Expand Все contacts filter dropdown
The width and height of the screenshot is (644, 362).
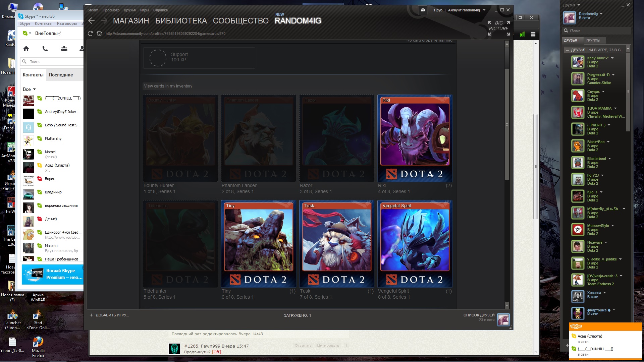pyautogui.click(x=29, y=89)
